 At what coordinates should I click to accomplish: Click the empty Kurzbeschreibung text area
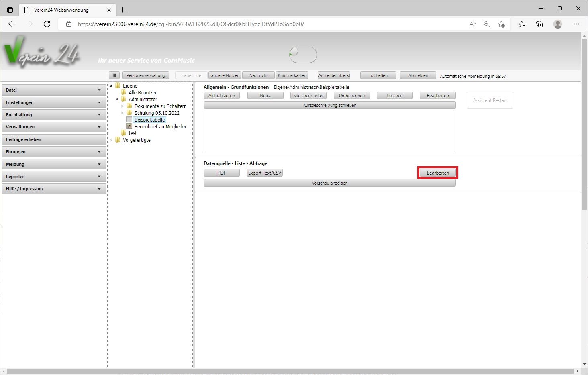[329, 131]
